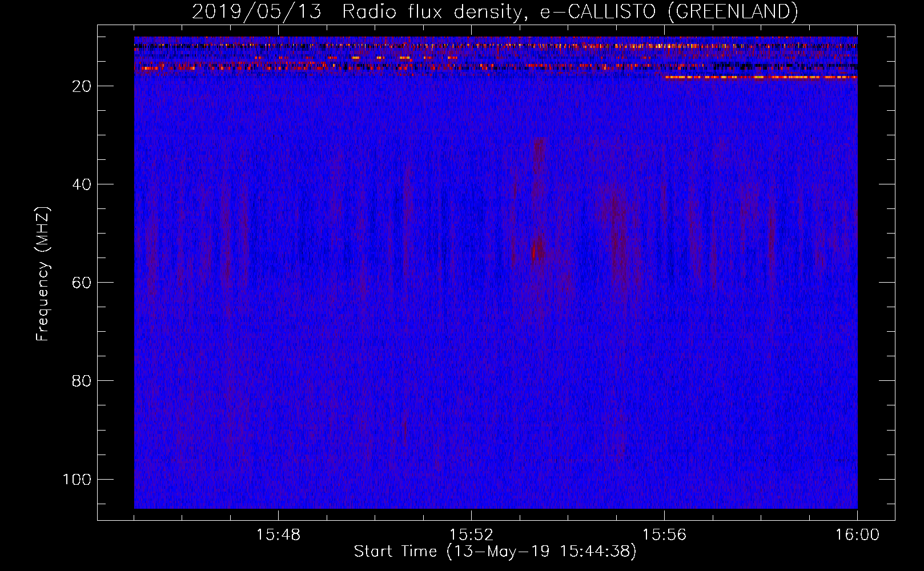Click the 16:00 time tick label
The image size is (924, 571).
point(857,535)
